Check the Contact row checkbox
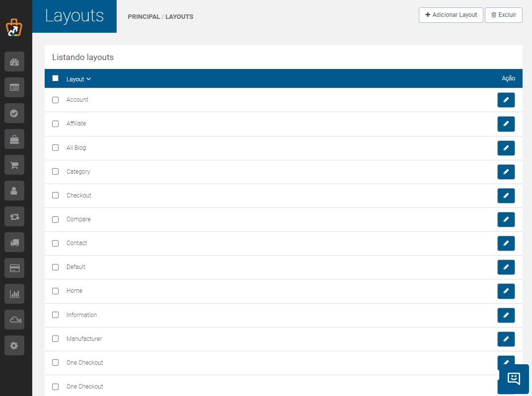 tap(55, 243)
